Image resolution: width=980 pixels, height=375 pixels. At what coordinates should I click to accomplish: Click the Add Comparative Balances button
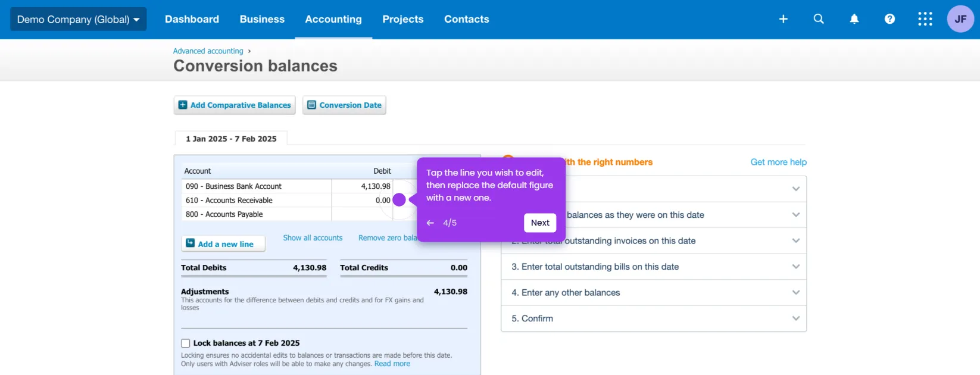235,105
